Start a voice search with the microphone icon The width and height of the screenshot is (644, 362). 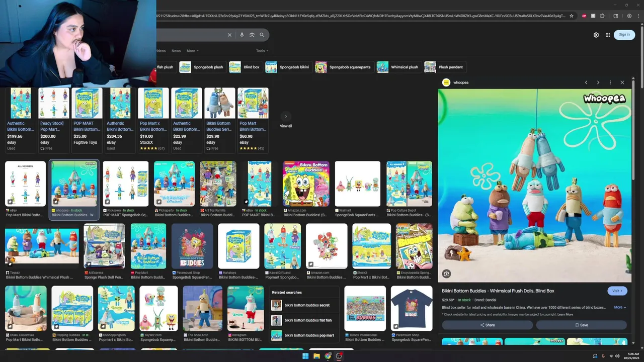click(x=242, y=35)
